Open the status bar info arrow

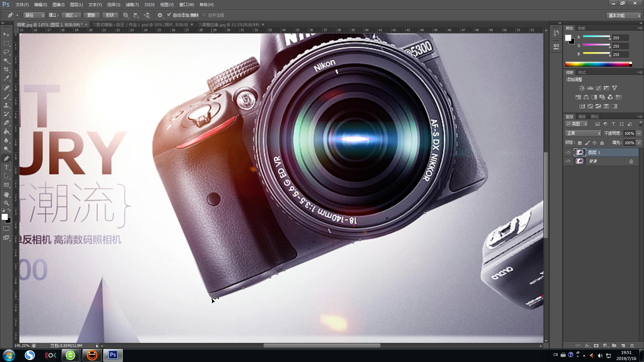tap(97, 346)
